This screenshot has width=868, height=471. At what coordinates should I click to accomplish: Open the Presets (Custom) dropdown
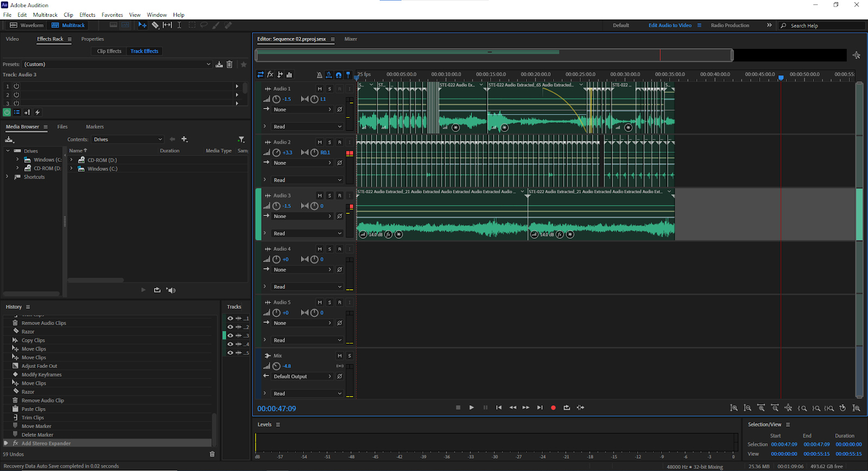[117, 64]
